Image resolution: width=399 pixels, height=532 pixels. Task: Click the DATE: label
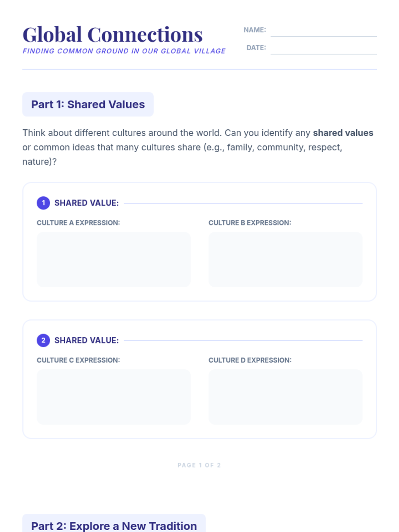click(x=256, y=48)
